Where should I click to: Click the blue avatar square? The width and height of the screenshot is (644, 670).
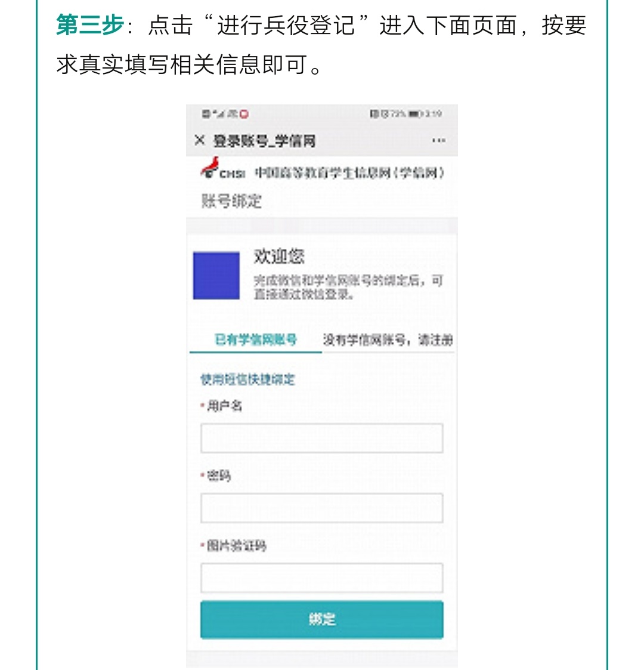[216, 276]
